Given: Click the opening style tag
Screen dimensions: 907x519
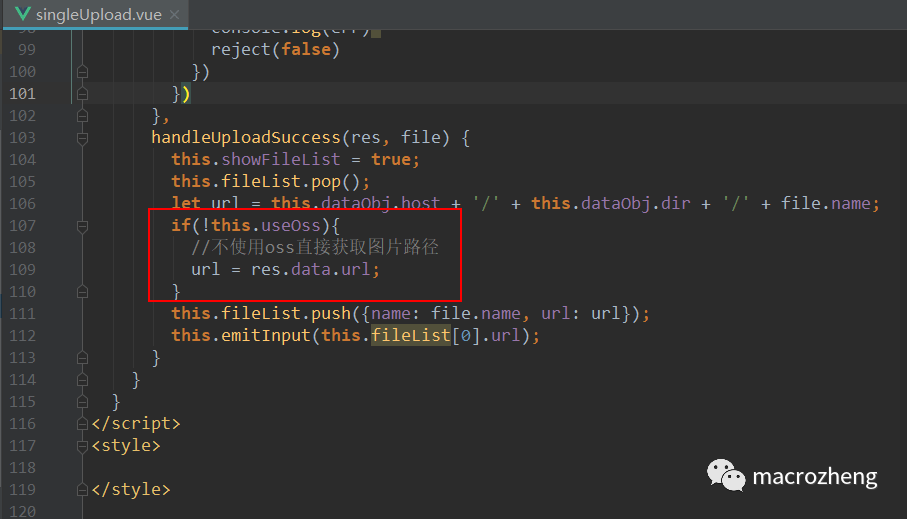Looking at the screenshot, I should [126, 446].
